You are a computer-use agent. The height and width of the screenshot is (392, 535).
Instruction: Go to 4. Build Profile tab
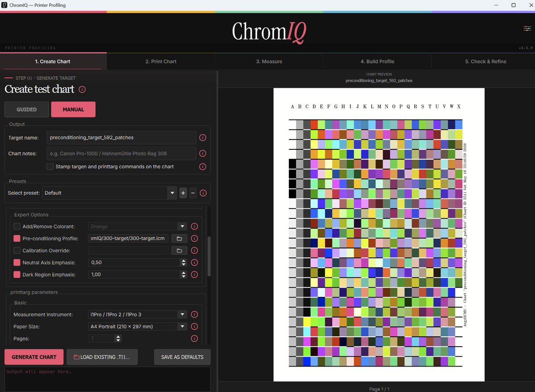click(377, 62)
